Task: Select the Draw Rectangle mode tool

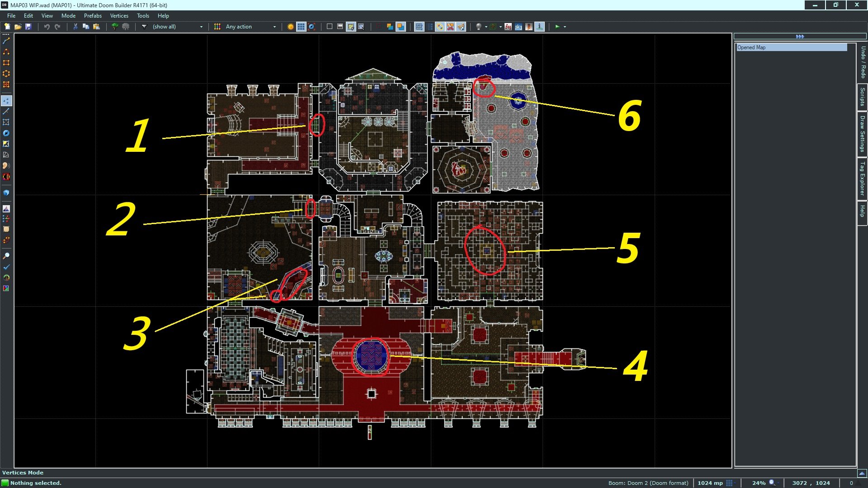Action: point(6,63)
